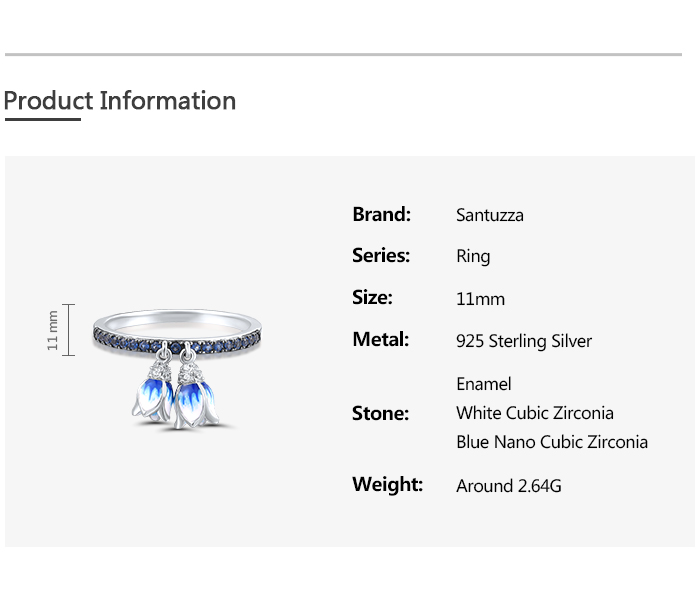
Task: Select the White Cubic Zirconia entry
Action: 535,413
